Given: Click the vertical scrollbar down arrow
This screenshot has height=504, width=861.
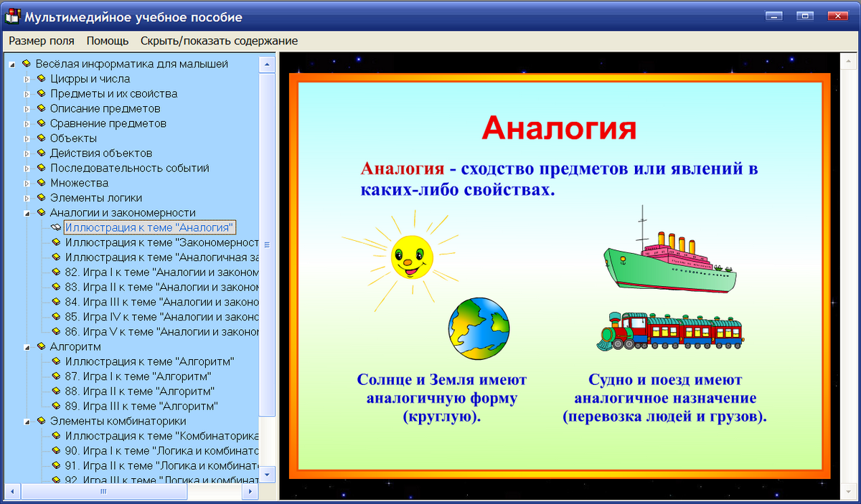Looking at the screenshot, I should (x=266, y=475).
